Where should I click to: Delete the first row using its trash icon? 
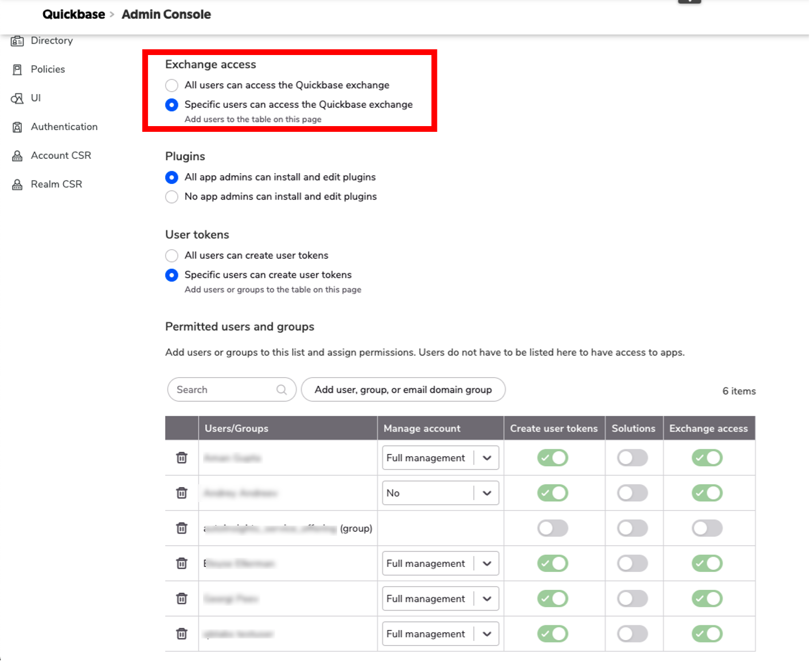coord(182,458)
